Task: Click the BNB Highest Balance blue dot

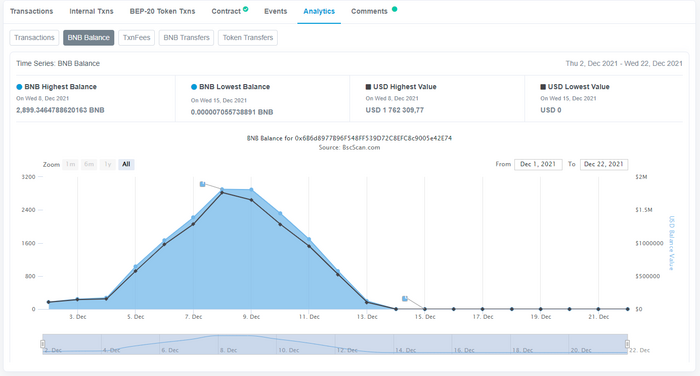Action: (19, 87)
